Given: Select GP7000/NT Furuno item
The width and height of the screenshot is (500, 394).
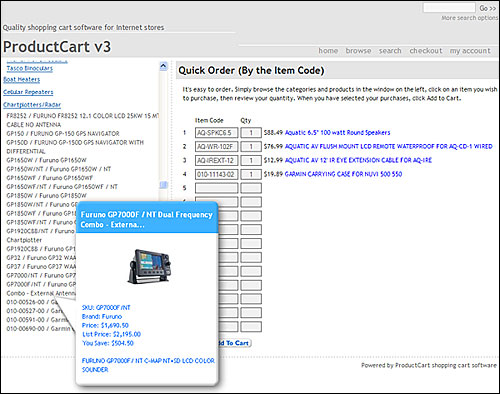Looking at the screenshot, I should click(41, 275).
